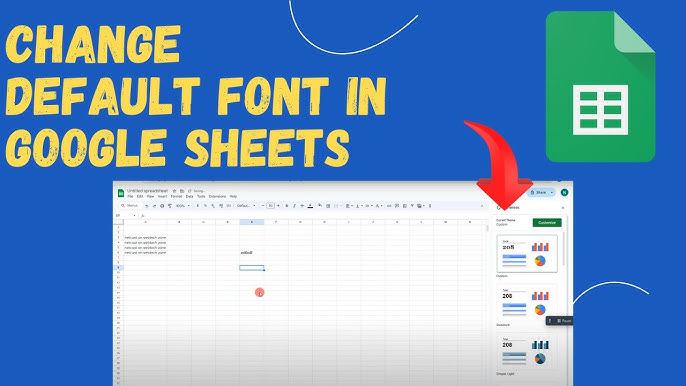
Task: Click the Insert chart icon
Action: (405, 206)
